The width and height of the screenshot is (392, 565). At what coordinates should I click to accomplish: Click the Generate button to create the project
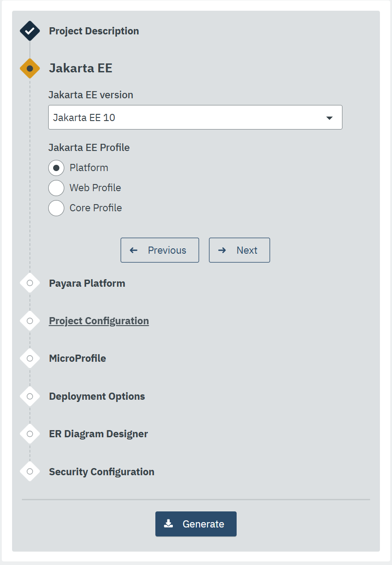coord(196,523)
